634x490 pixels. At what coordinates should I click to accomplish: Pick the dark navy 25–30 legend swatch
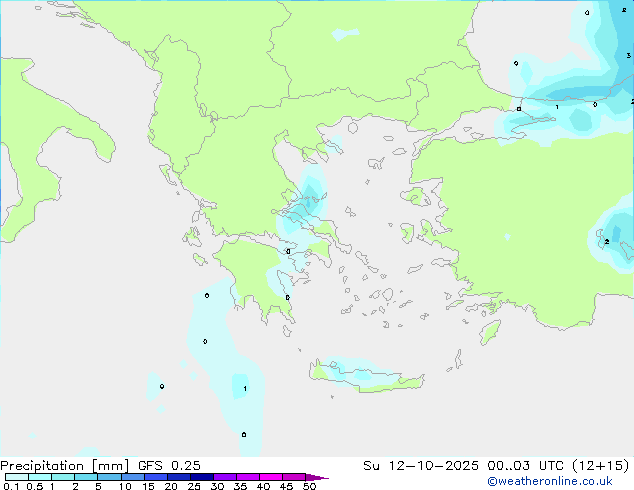click(x=202, y=477)
